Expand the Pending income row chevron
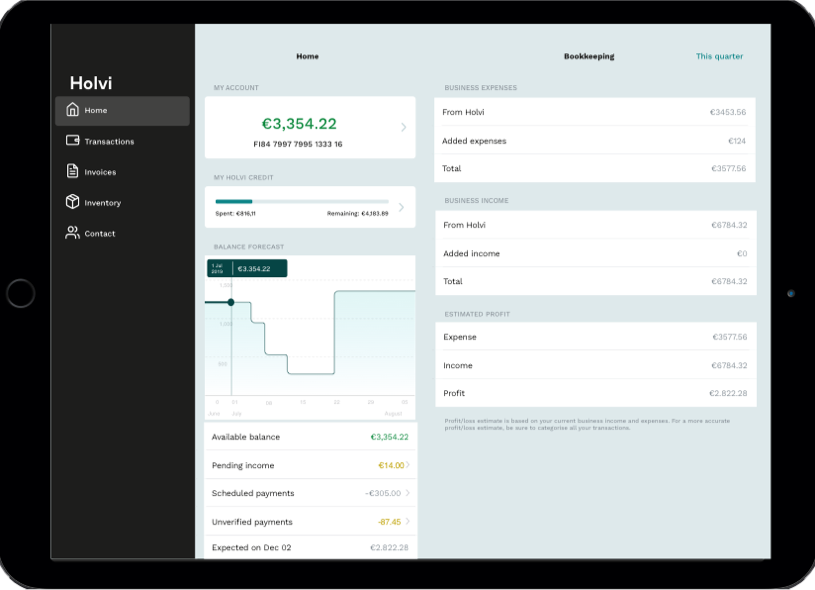The height and width of the screenshot is (590, 815). [408, 465]
